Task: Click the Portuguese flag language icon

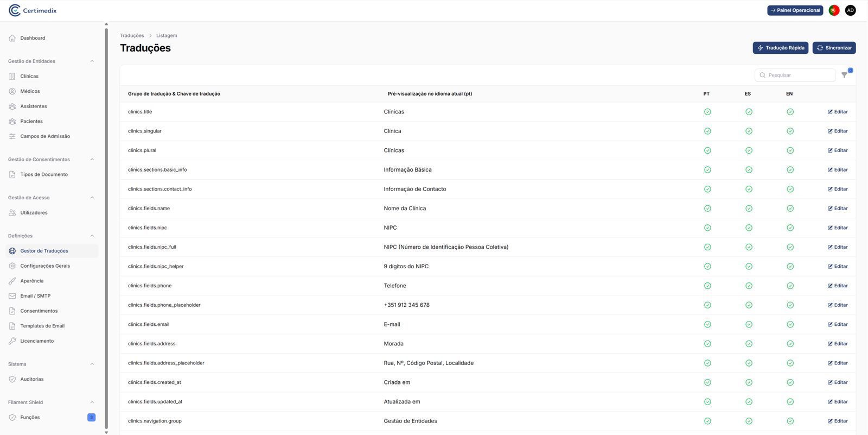Action: point(834,10)
